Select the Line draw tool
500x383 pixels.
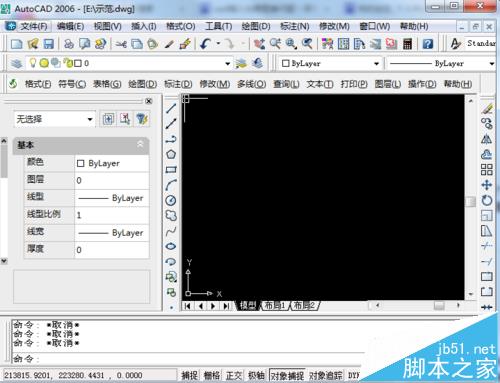(171, 108)
